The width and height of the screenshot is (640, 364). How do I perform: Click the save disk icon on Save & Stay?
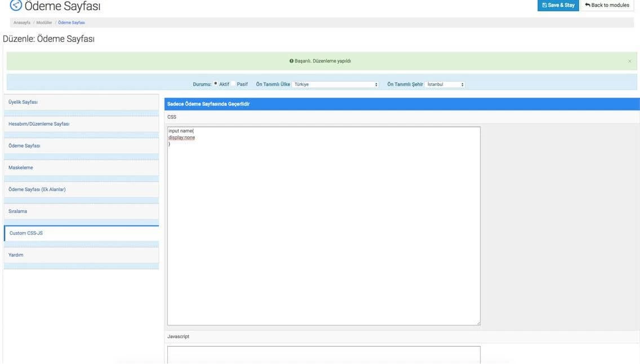[x=544, y=5]
